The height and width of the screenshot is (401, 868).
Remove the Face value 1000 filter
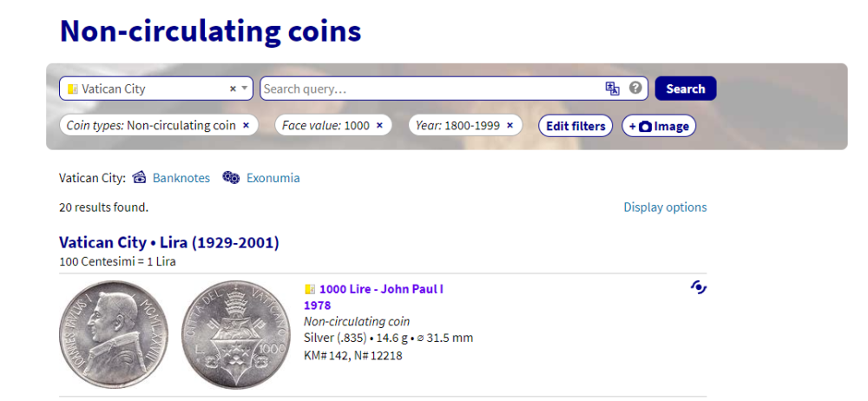[x=379, y=126]
